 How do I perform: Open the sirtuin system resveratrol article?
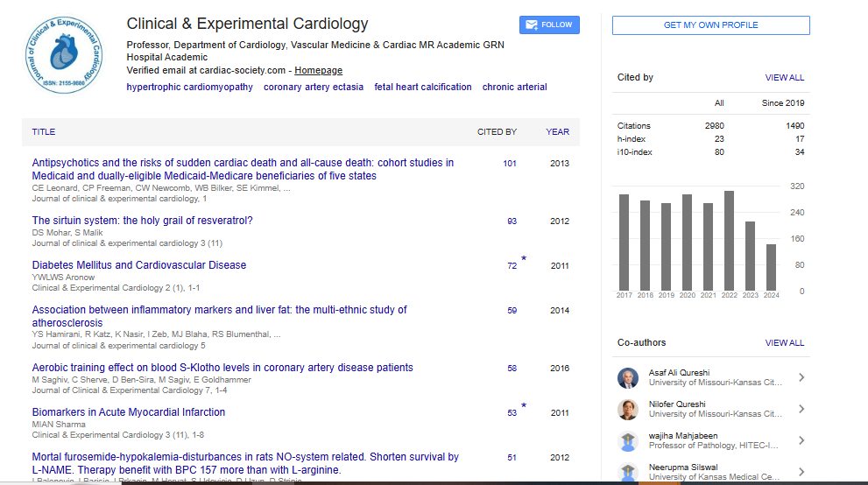coord(142,221)
